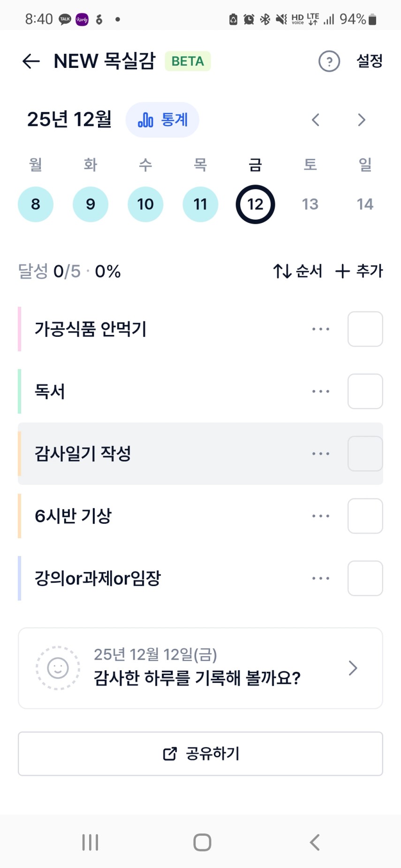Switch to day 8 (Monday)
This screenshot has width=401, height=868.
[36, 204]
